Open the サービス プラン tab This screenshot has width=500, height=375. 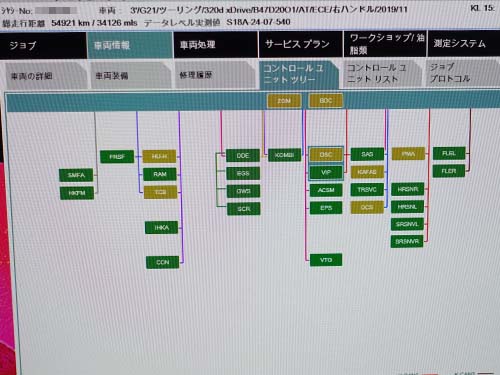pos(300,44)
